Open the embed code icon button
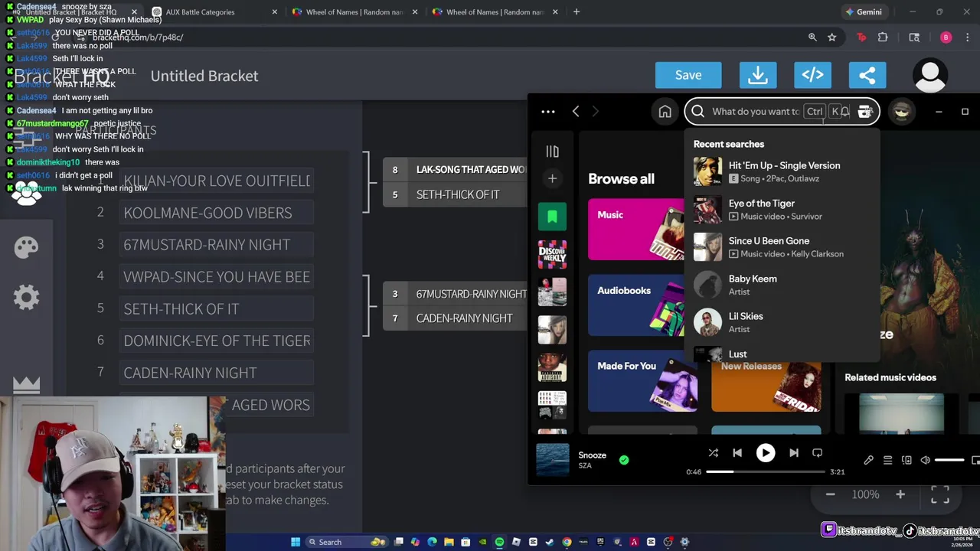 [812, 75]
